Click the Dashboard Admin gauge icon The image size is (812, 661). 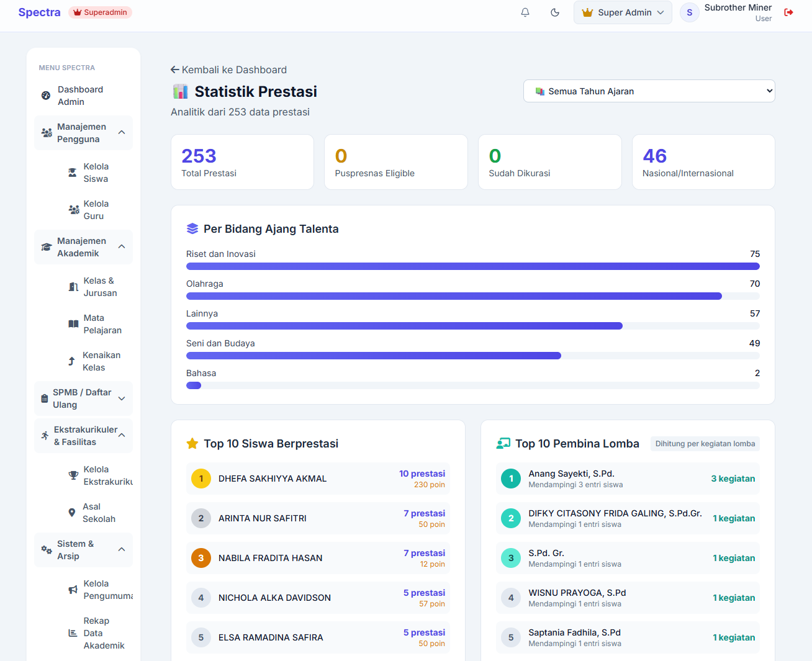coord(46,96)
